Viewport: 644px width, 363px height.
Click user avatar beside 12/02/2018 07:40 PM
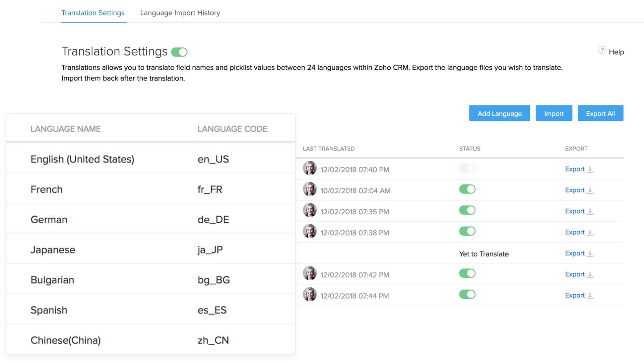[x=310, y=168]
